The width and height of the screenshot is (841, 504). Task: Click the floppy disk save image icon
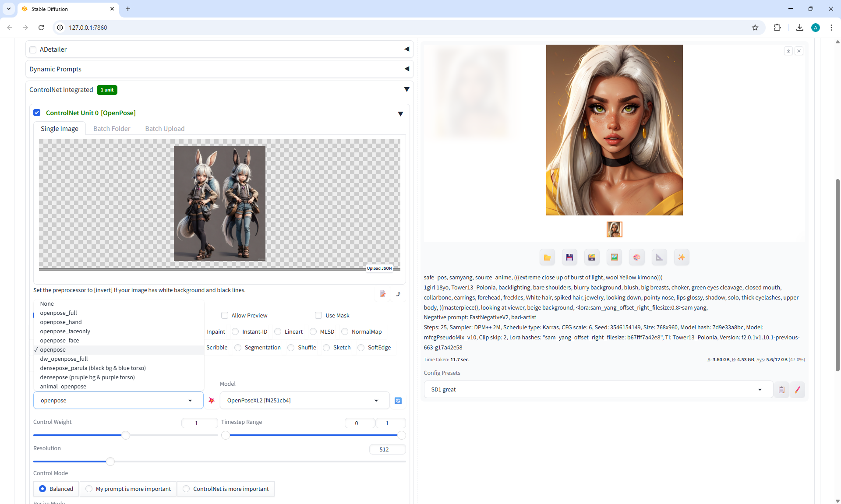tap(569, 257)
